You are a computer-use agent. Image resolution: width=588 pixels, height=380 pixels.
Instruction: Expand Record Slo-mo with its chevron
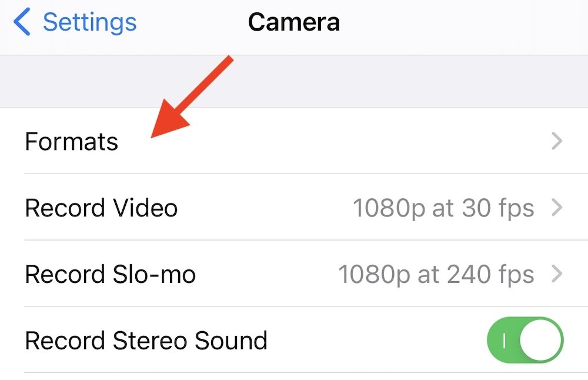(x=556, y=274)
